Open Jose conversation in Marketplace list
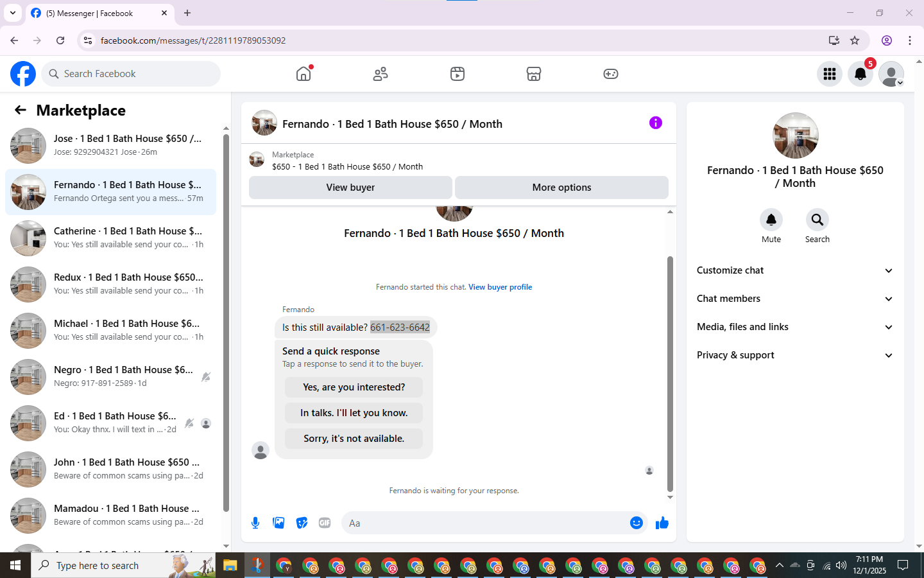Viewport: 924px width, 578px height. coord(110,146)
